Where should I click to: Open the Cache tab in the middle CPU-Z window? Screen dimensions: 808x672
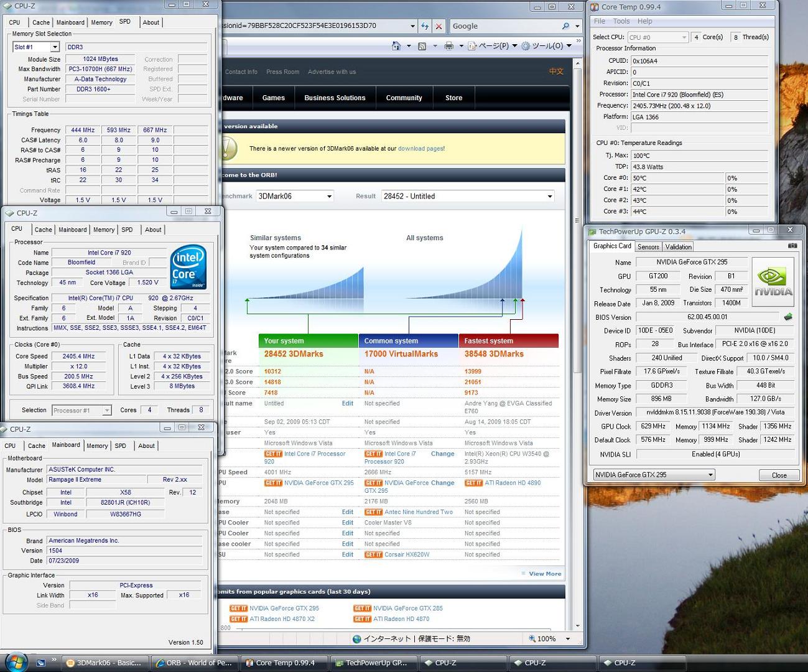tap(44, 230)
